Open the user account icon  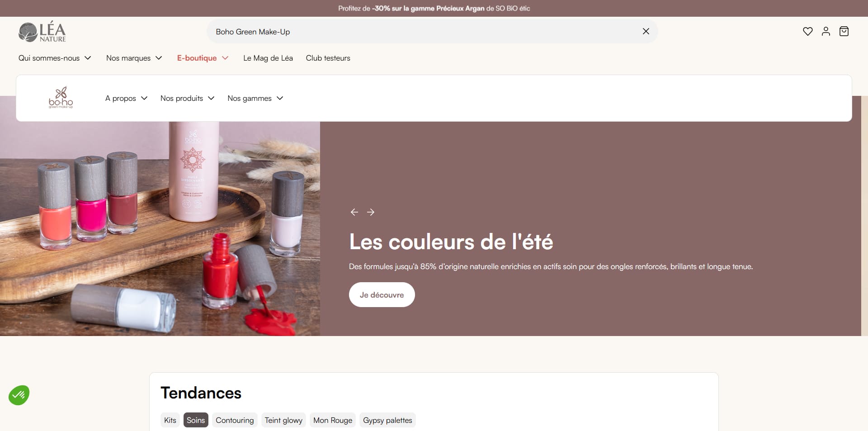click(x=826, y=31)
